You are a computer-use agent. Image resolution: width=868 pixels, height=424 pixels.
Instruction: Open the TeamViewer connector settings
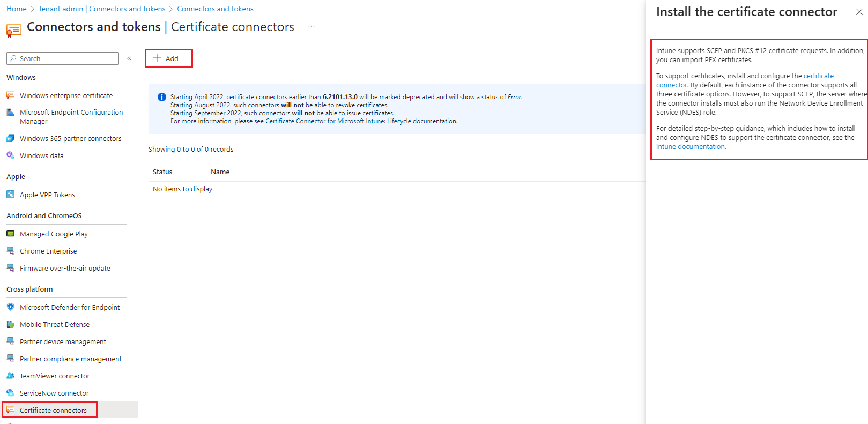54,376
